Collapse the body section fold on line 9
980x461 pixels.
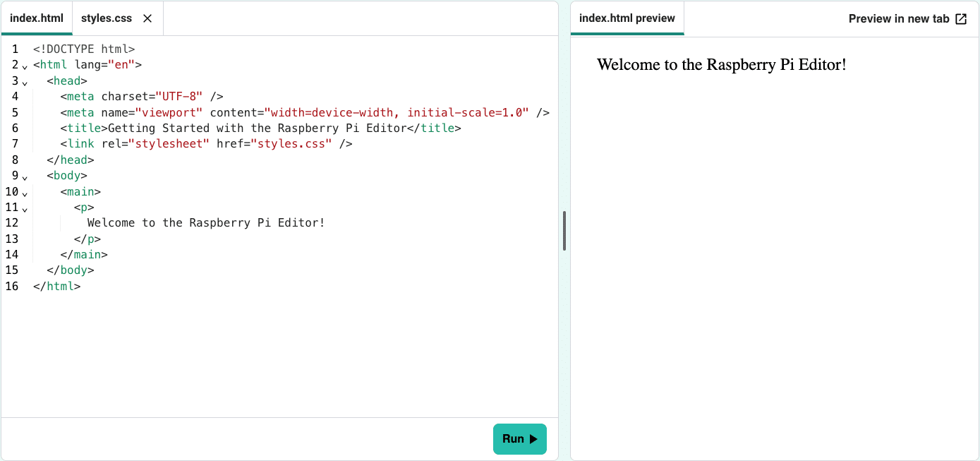25,177
